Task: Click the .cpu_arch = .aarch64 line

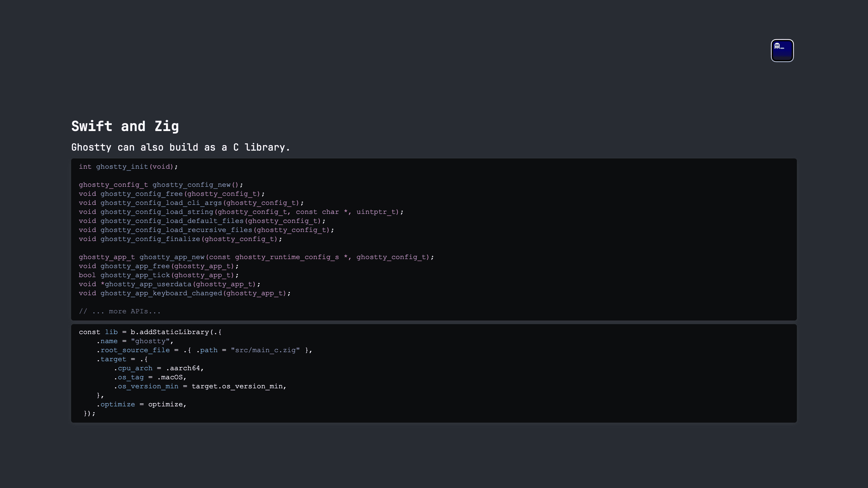Action: [x=159, y=368]
